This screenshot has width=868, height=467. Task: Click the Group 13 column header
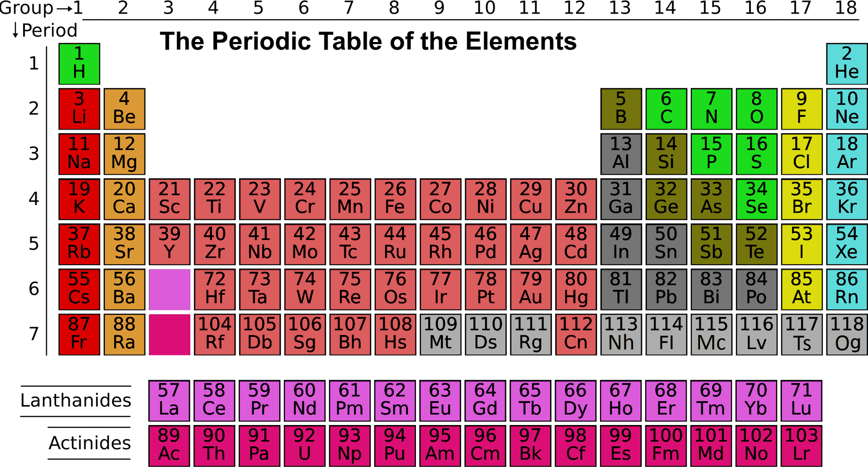pos(620,8)
